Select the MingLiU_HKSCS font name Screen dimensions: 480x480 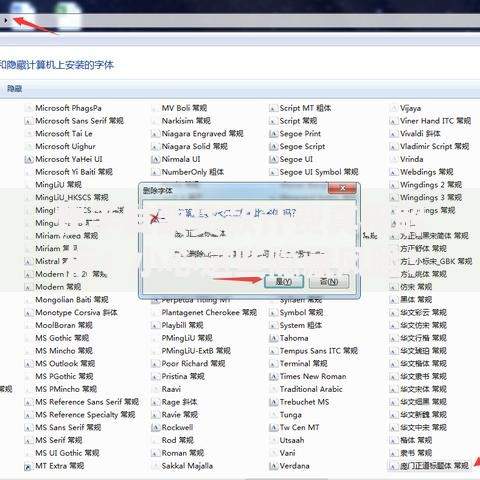[x=72, y=198]
